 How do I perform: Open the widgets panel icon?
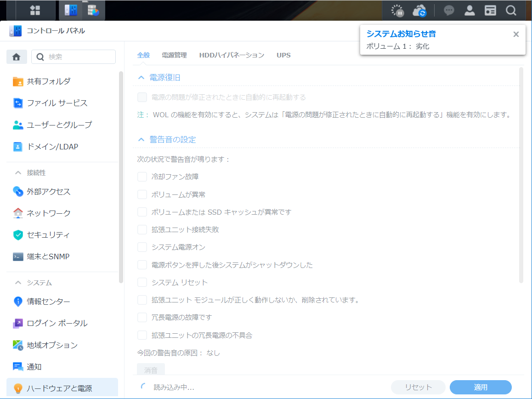point(490,11)
